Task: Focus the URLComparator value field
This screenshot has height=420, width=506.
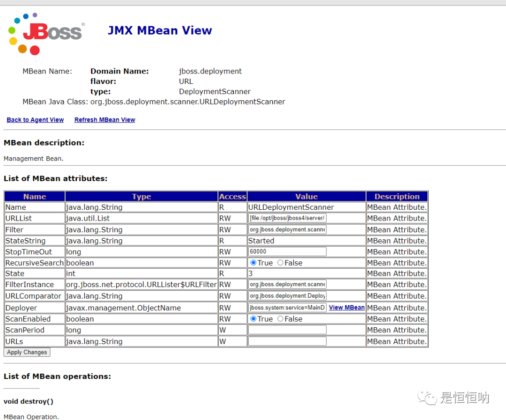Action: 287,296
